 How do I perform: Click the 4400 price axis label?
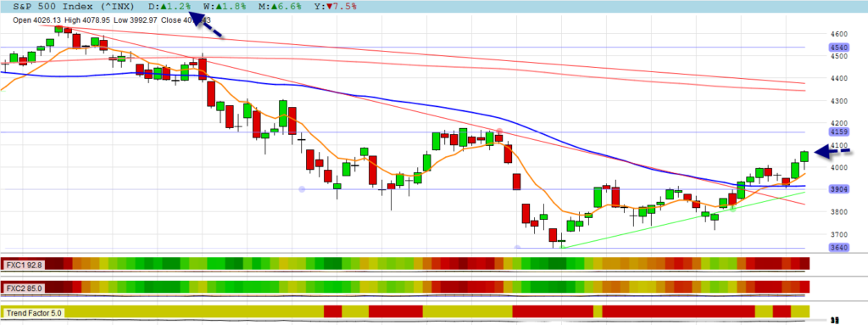click(840, 78)
